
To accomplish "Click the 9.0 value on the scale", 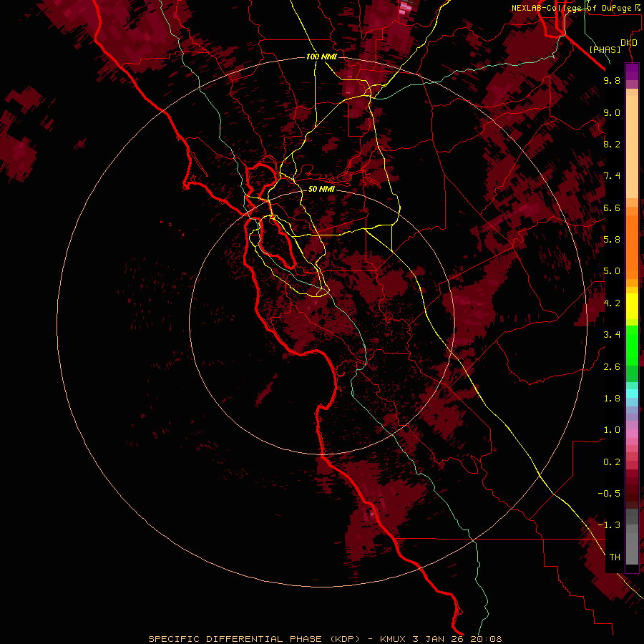I will click(612, 112).
